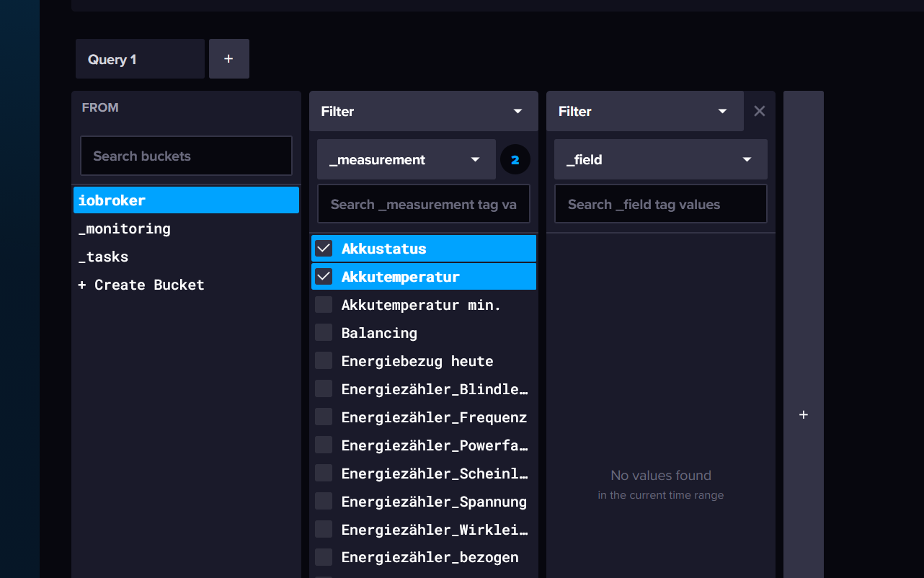
Task: Tick Akkutemperatur min. checkbox
Action: click(324, 305)
